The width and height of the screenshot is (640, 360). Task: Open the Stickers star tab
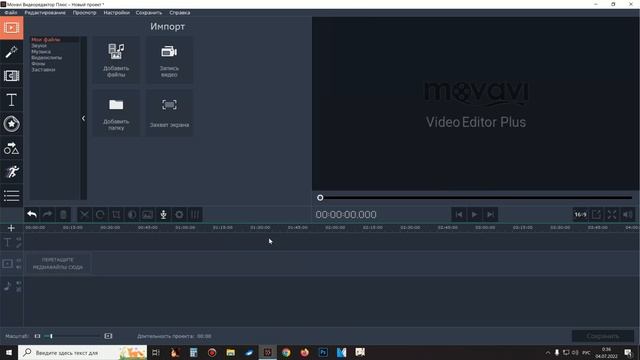pyautogui.click(x=11, y=124)
